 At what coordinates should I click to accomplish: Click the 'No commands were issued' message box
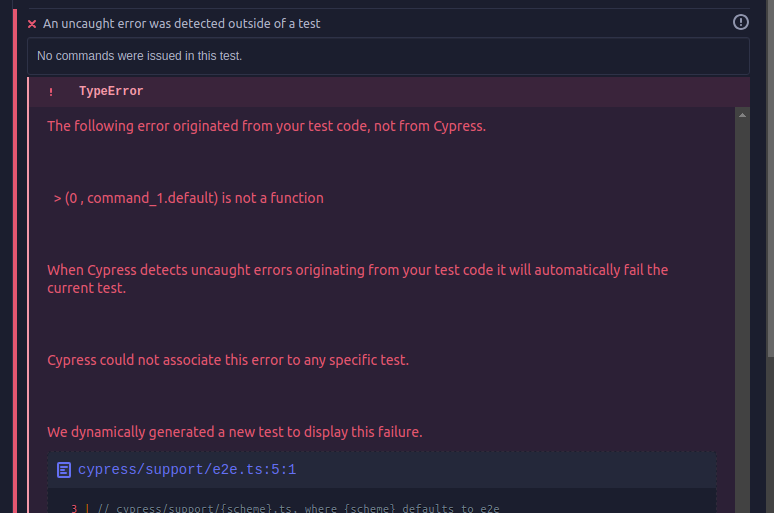[x=388, y=56]
